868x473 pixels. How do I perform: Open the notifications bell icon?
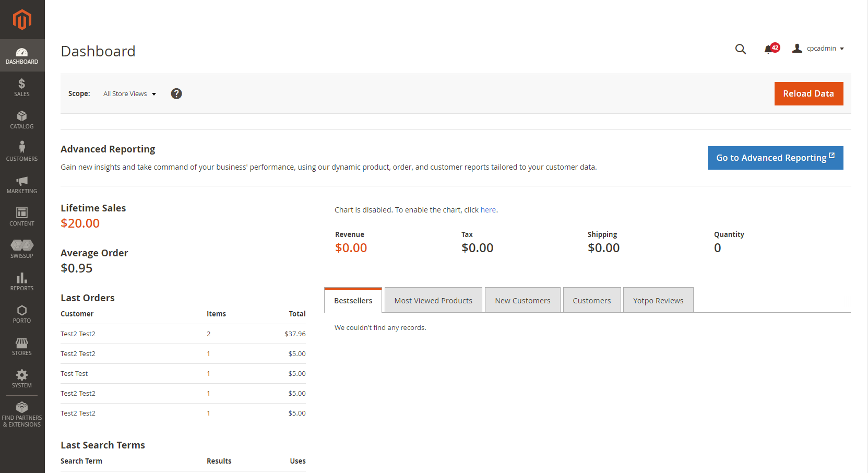[768, 49]
